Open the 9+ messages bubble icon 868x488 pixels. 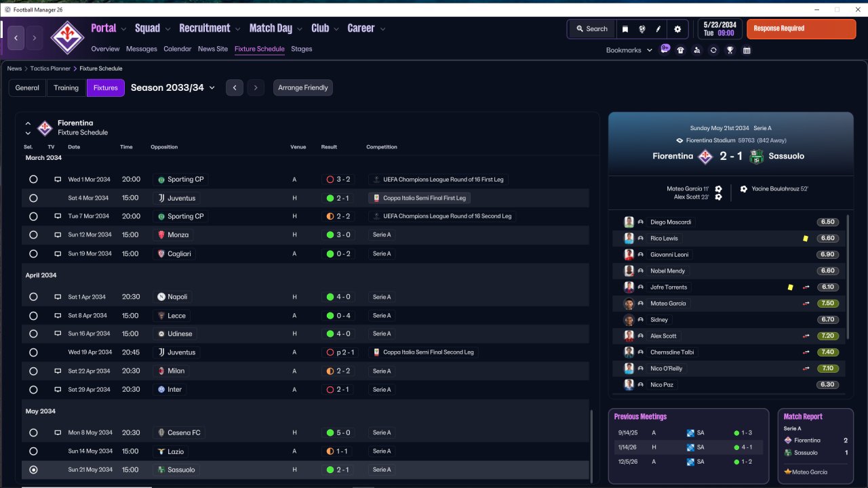click(665, 49)
